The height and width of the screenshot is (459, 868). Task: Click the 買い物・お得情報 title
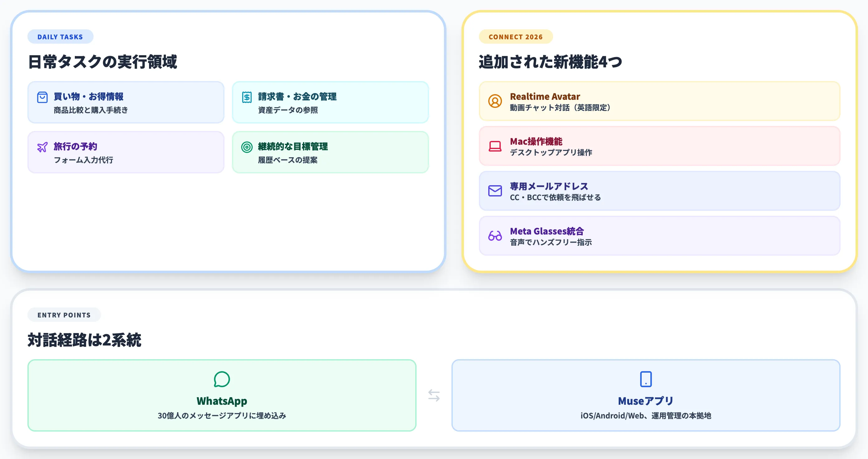[89, 97]
